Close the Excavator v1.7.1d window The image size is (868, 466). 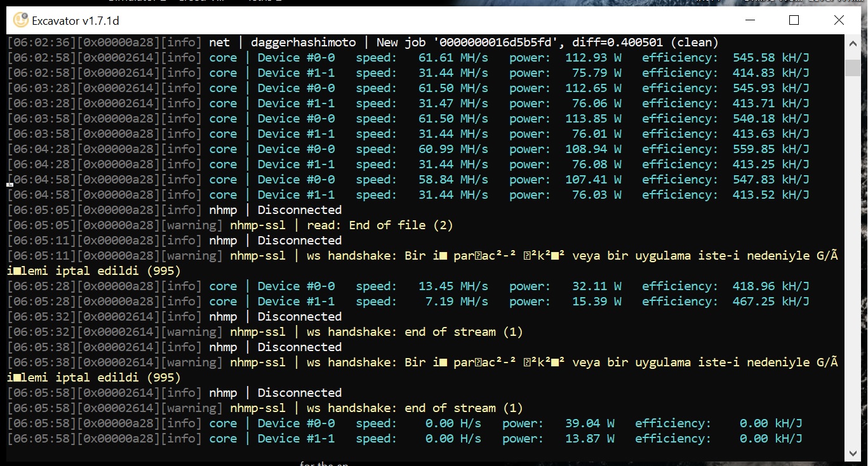coord(839,20)
